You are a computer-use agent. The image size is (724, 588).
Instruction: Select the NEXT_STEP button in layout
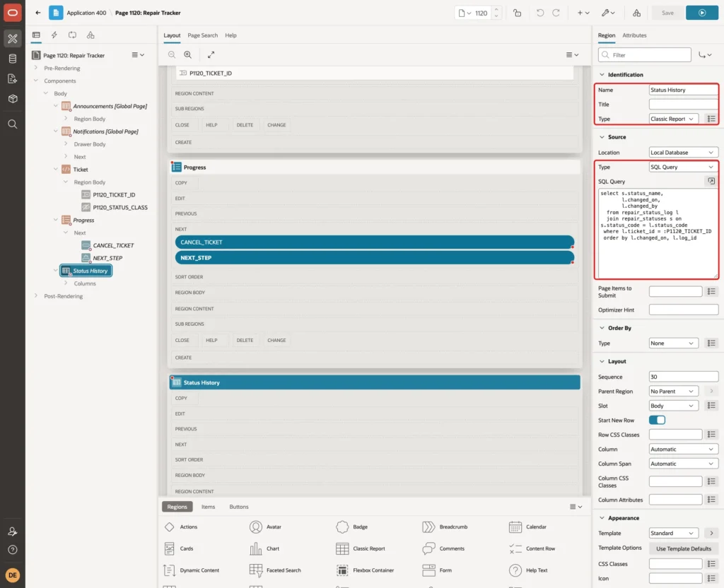coord(375,258)
